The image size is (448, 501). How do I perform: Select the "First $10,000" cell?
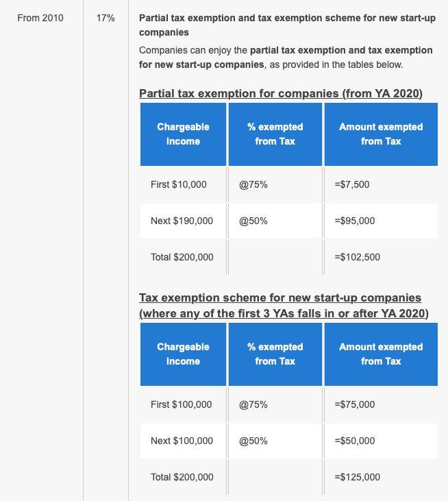point(179,184)
